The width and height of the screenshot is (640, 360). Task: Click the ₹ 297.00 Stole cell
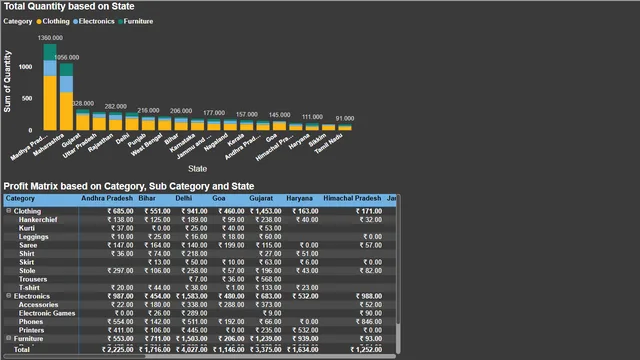tap(120, 271)
